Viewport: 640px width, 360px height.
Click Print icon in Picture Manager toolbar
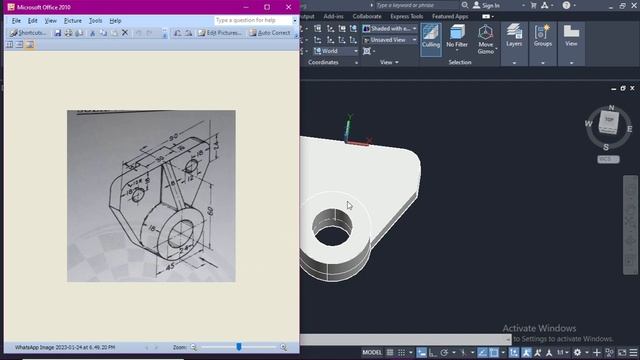tap(68, 33)
